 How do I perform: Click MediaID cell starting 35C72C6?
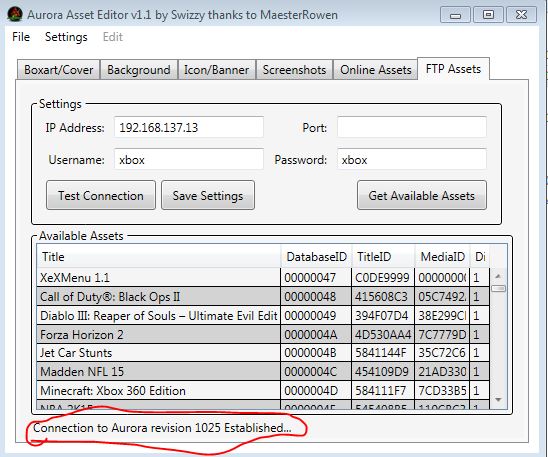(x=442, y=353)
